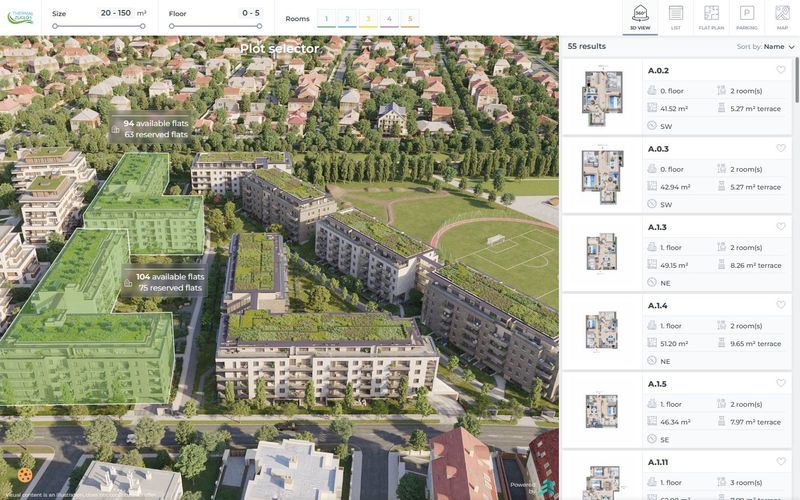Switch to List view tab
Viewport: 800px width, 500px height.
676,17
